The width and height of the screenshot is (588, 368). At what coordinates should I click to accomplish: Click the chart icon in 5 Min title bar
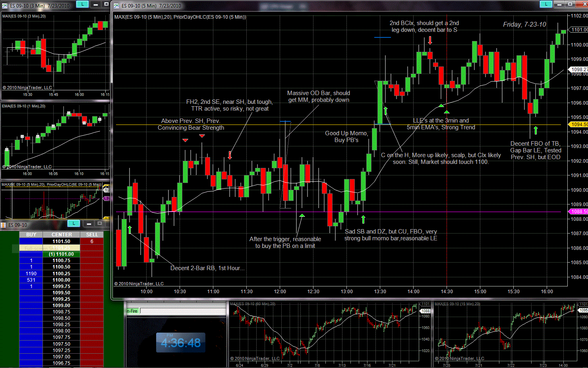[x=116, y=6]
